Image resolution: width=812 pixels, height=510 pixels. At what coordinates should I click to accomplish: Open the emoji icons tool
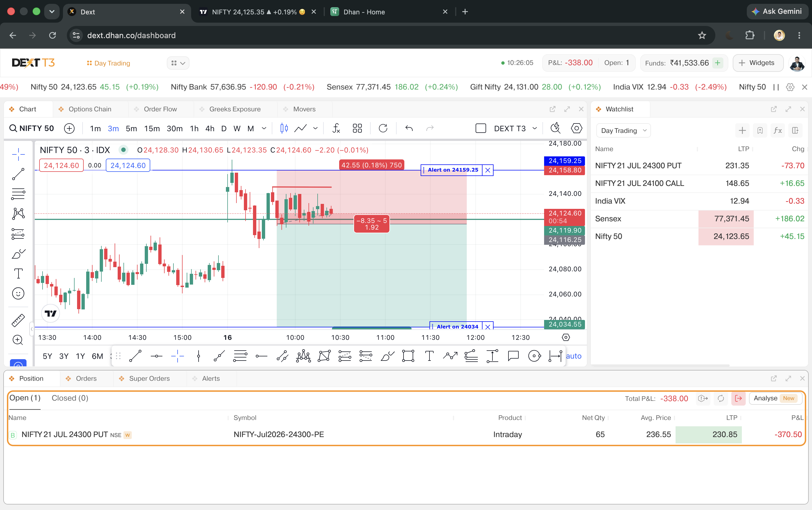tap(18, 293)
